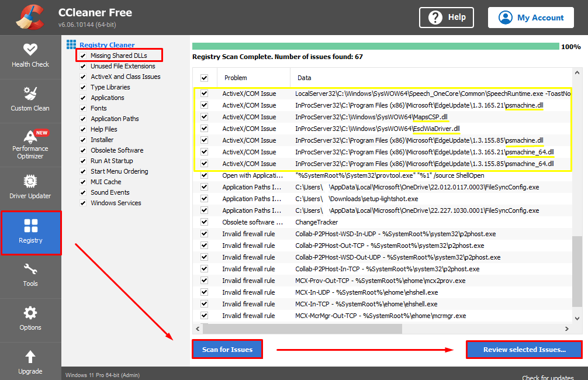Click the Registry Cleaner heading
This screenshot has height=380, width=588.
107,45
